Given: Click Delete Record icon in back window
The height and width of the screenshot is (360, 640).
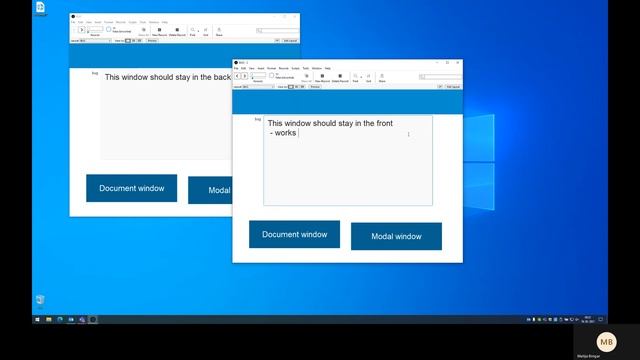Looking at the screenshot, I should click(177, 31).
